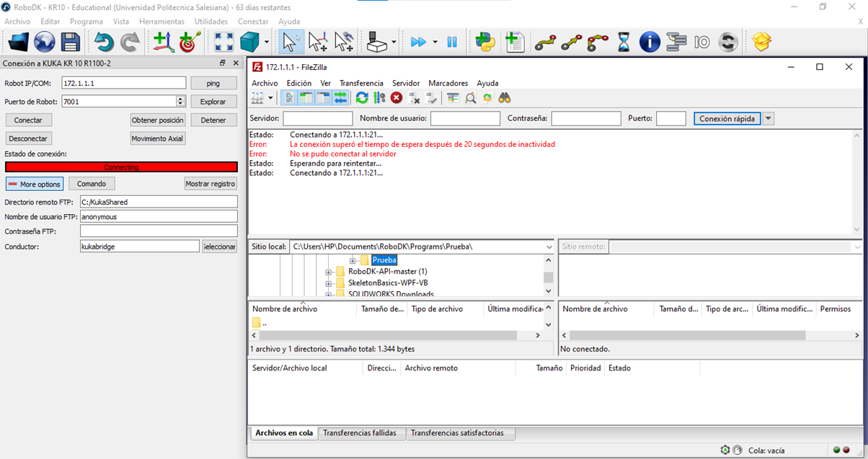Open the Transferencia menu in FileZilla

[361, 83]
